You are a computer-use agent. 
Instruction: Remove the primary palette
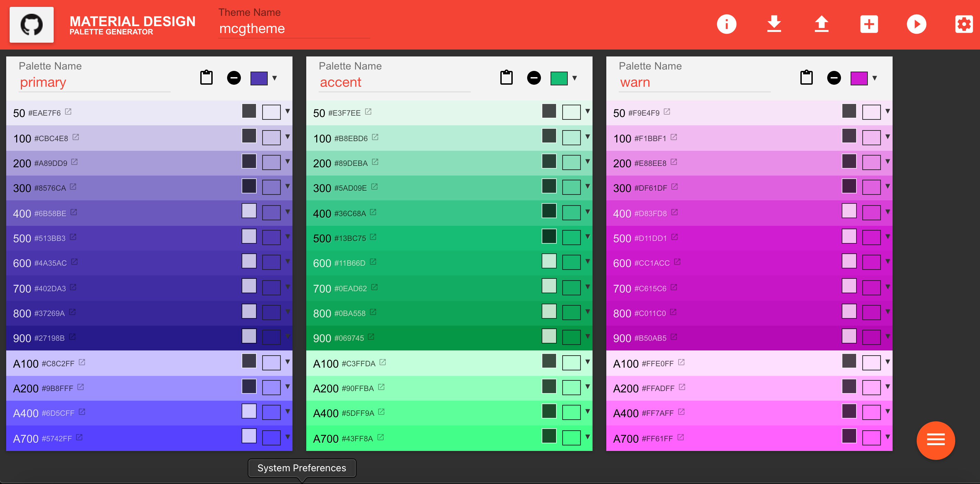click(x=234, y=77)
